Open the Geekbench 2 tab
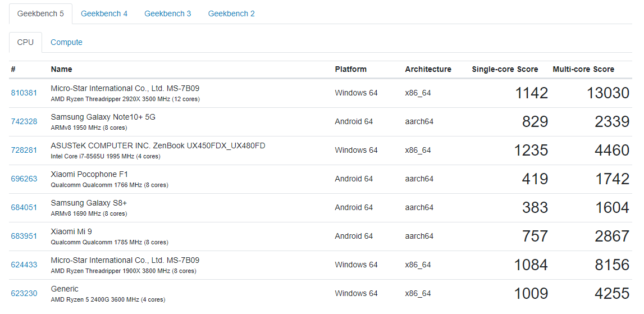Image resolution: width=644 pixels, height=314 pixels. [231, 13]
